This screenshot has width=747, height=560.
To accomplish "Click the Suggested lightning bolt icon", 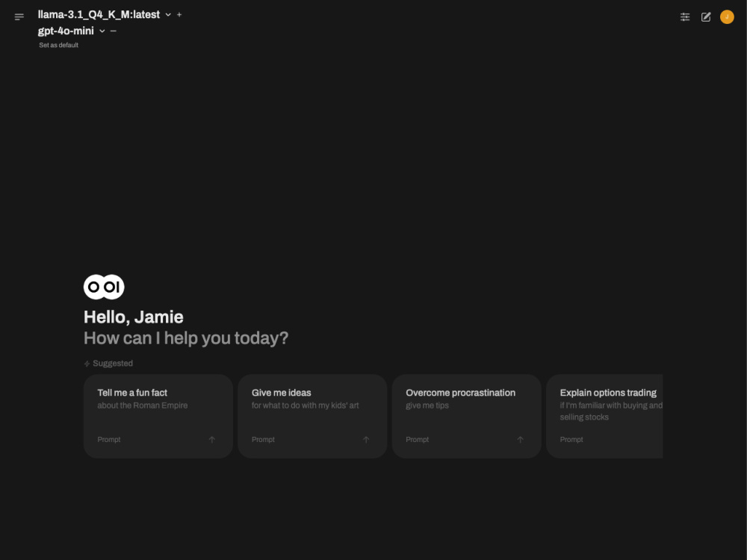I will (87, 364).
